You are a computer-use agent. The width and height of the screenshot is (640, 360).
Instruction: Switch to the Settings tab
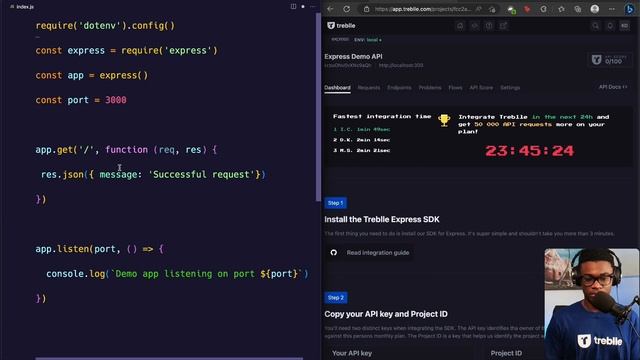[510, 88]
